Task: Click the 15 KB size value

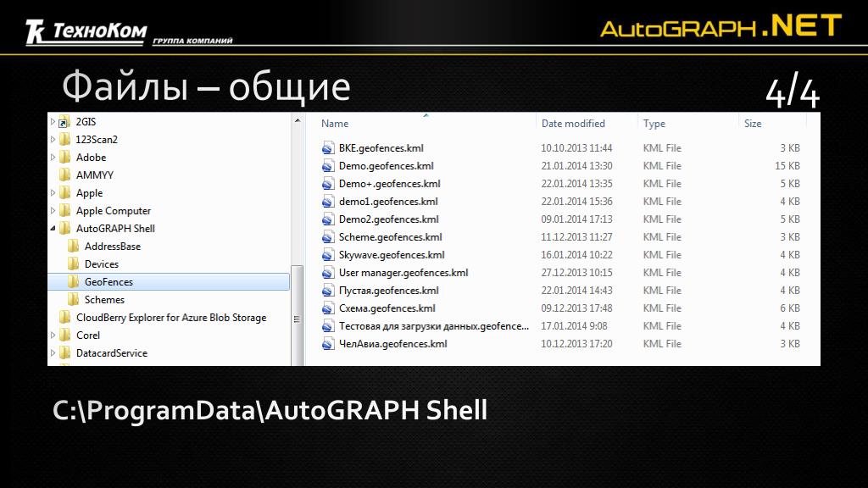Action: (x=787, y=165)
